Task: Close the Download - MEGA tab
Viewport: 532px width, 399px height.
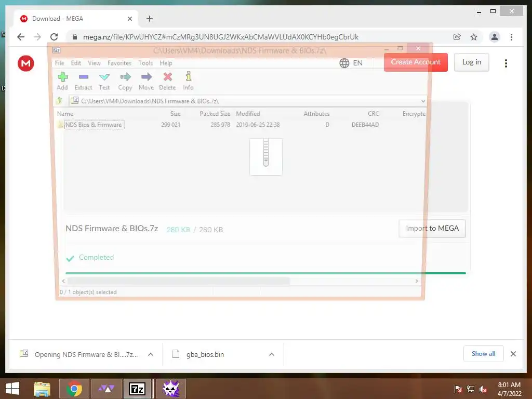Action: [x=129, y=19]
